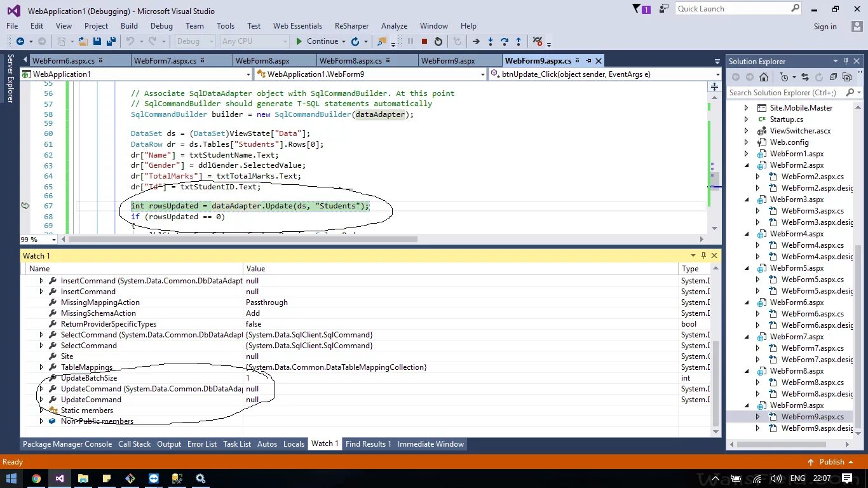
Task: Pin the Watch 1 panel with pin icon
Action: click(703, 255)
